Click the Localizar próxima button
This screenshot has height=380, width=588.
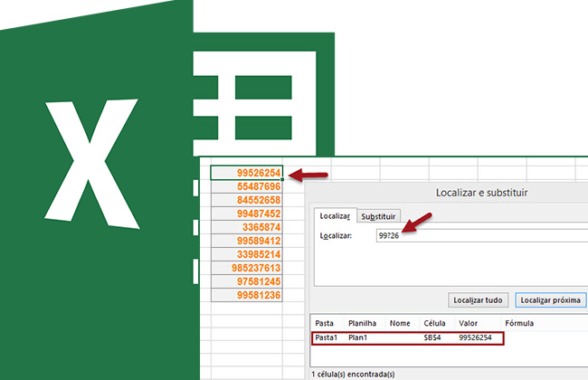click(x=550, y=300)
